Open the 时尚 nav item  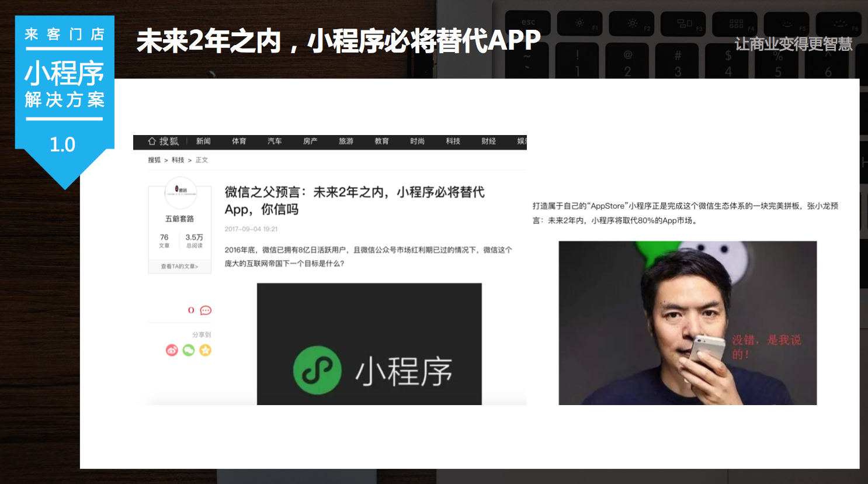pyautogui.click(x=417, y=141)
